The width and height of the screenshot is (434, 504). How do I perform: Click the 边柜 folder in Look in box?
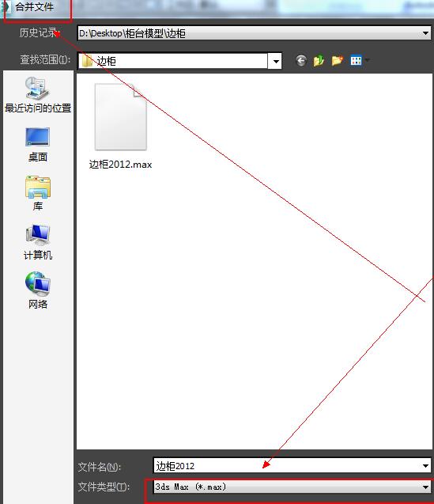pyautogui.click(x=173, y=61)
